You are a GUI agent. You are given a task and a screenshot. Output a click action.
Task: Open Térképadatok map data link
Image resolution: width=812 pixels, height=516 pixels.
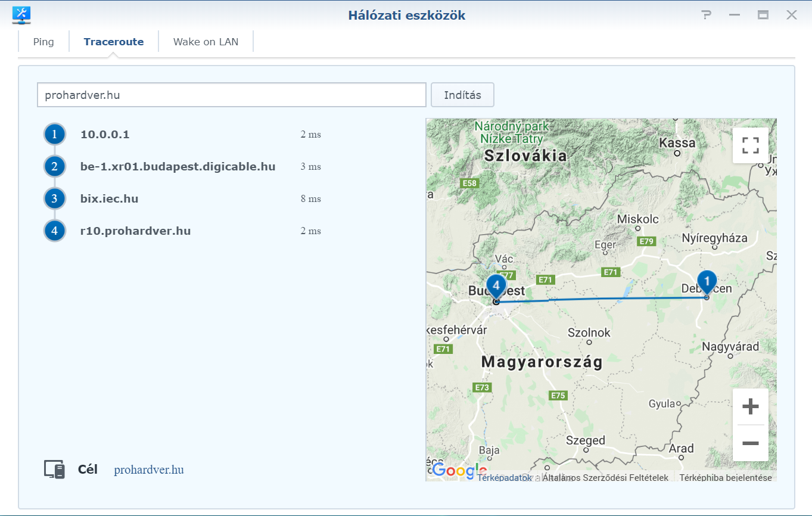coord(505,477)
